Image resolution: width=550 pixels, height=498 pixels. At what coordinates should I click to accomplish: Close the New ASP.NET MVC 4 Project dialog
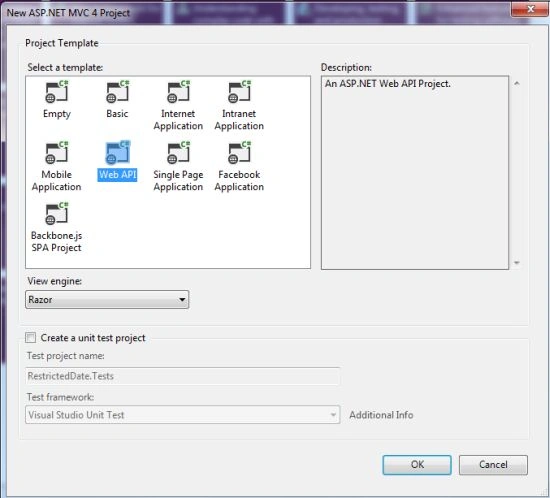click(x=530, y=9)
